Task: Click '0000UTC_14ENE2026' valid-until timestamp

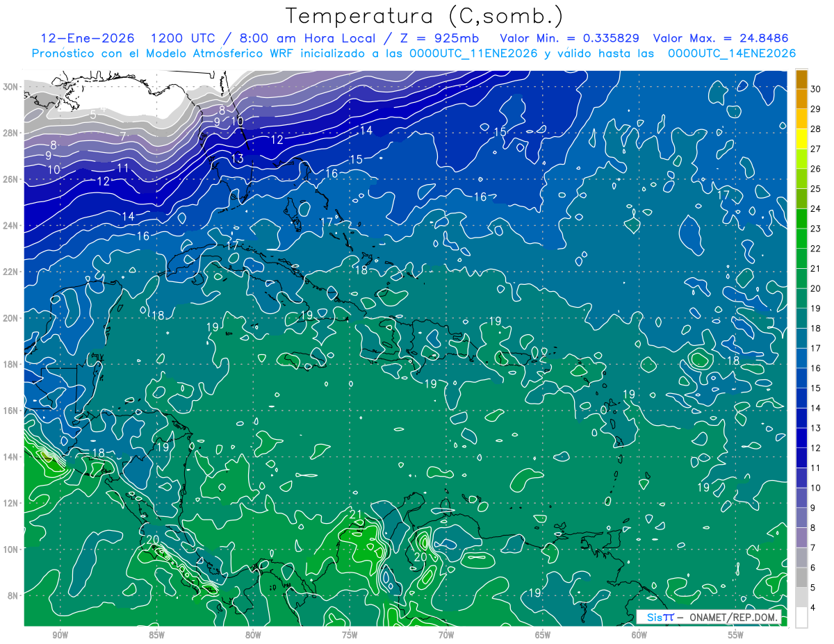Action: 732,53
